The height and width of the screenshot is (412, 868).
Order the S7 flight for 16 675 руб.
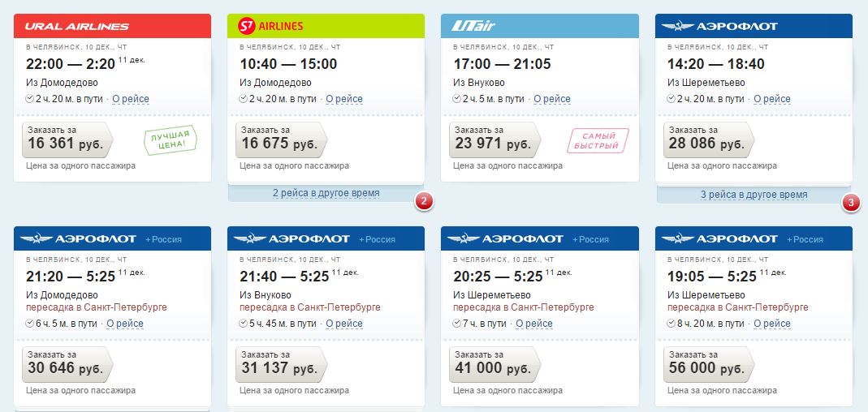tap(281, 140)
